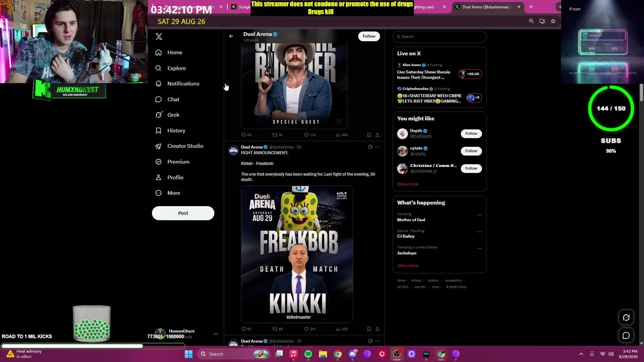Bookmark this page with the star icon
644x362 pixels.
click(553, 21)
